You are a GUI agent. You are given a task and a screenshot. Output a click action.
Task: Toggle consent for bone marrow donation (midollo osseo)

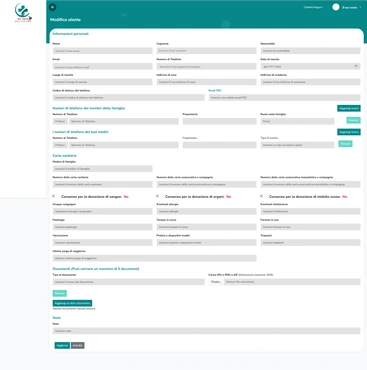click(264, 196)
